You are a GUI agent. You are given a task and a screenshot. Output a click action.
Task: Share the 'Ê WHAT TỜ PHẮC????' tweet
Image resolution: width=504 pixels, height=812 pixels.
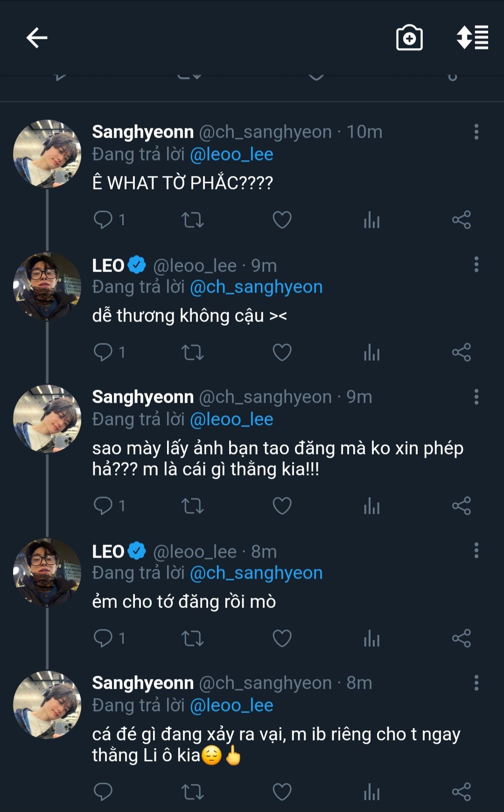tap(461, 219)
